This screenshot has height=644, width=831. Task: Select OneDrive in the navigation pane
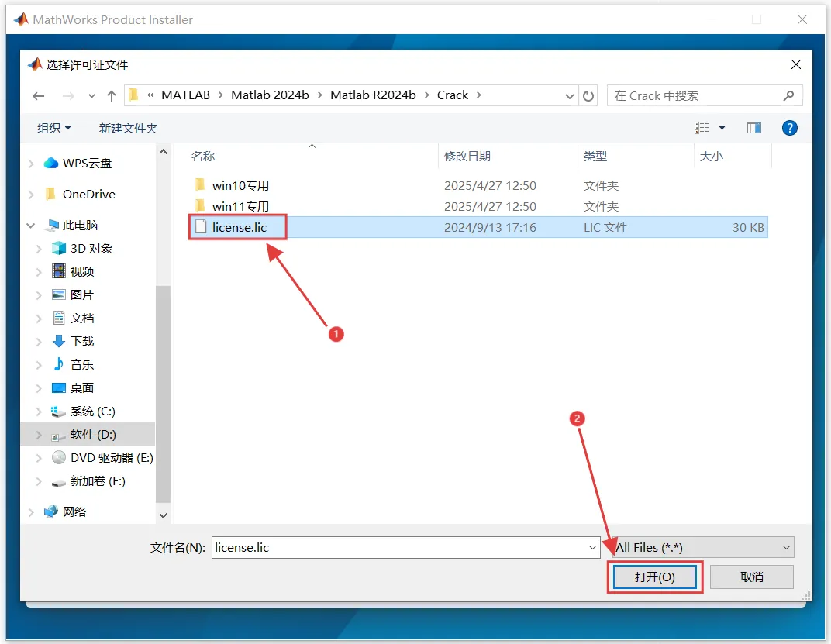coord(88,194)
